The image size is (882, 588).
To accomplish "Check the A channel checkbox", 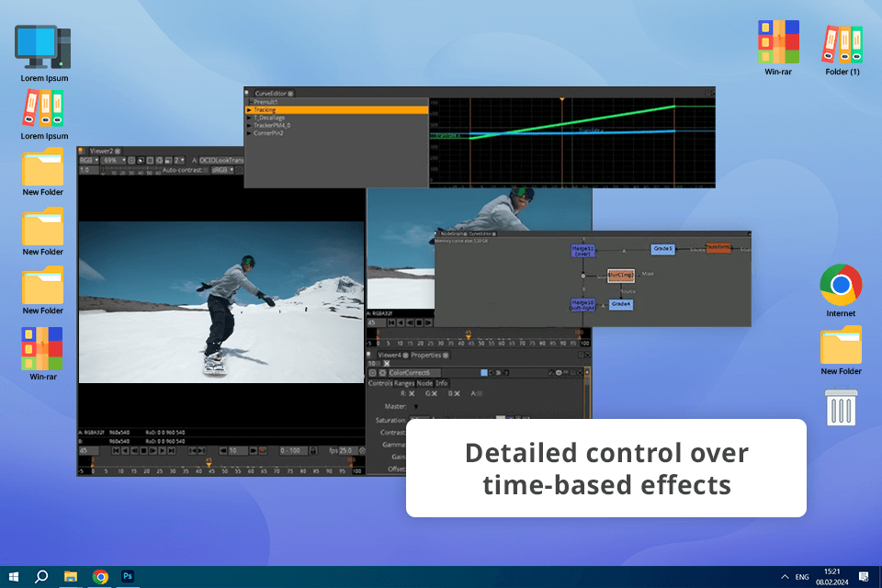I will tap(480, 394).
